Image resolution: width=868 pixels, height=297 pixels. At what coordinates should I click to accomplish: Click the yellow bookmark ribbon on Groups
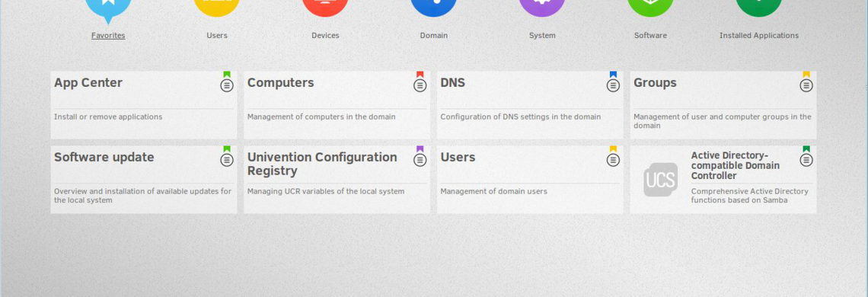pyautogui.click(x=806, y=75)
